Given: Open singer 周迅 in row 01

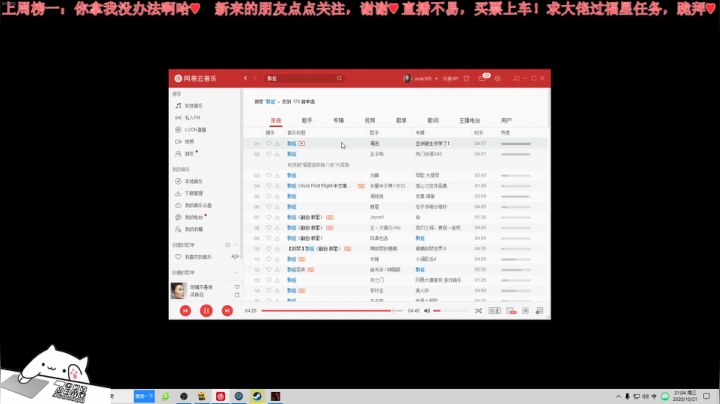Looking at the screenshot, I should pos(375,144).
